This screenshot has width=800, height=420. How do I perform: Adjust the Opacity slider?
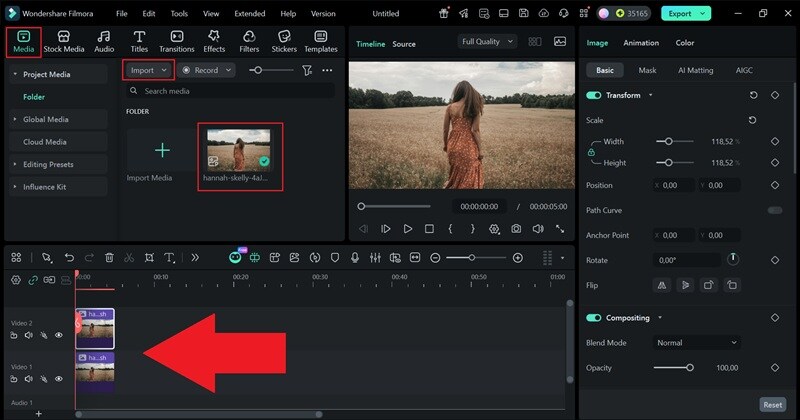[x=673, y=367]
